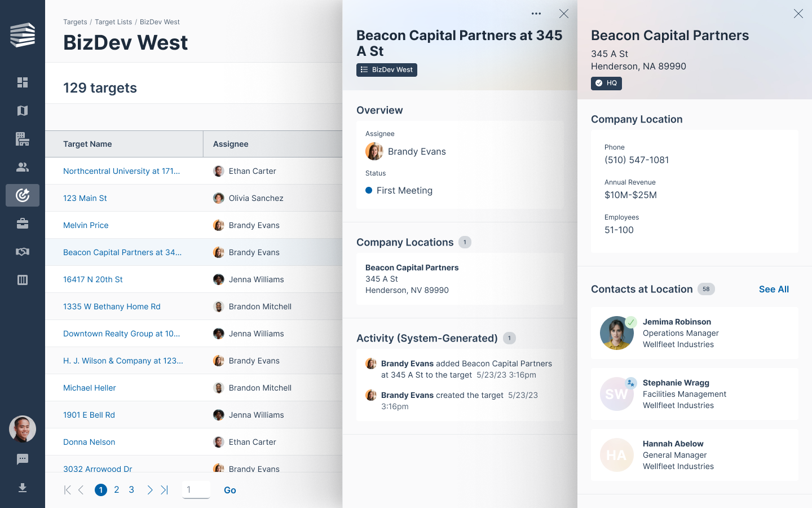Open Stephanie Wragg contact card

[695, 394]
